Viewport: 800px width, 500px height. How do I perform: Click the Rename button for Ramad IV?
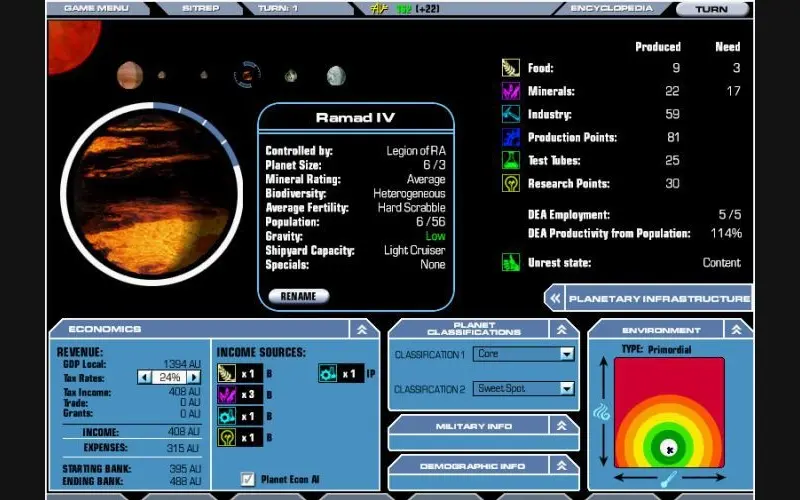point(298,296)
